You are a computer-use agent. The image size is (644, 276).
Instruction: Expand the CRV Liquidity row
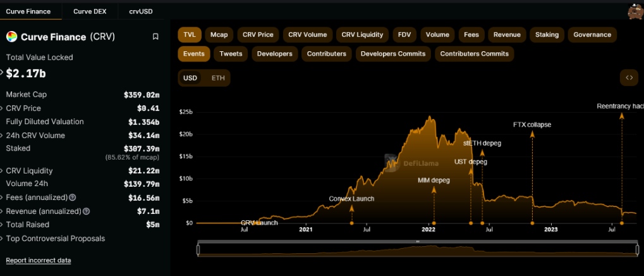click(x=2, y=171)
